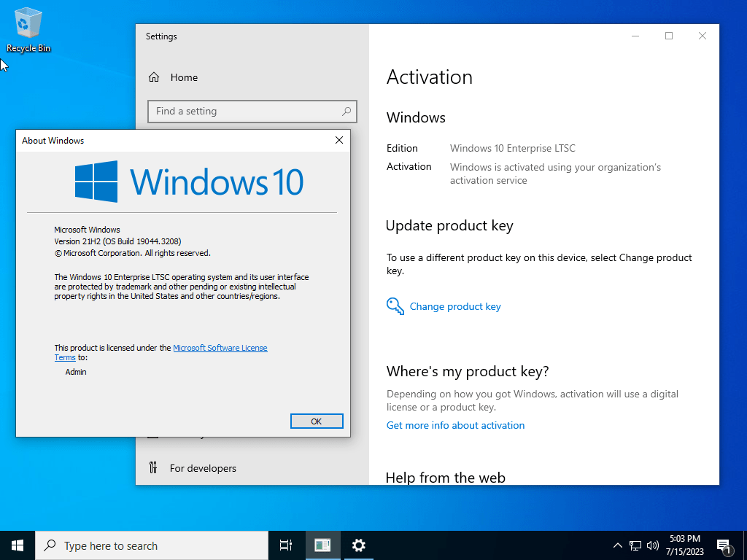Image resolution: width=747 pixels, height=560 pixels.
Task: Click the Windows 10 Enterprise LTSC edition text
Action: click(x=513, y=148)
